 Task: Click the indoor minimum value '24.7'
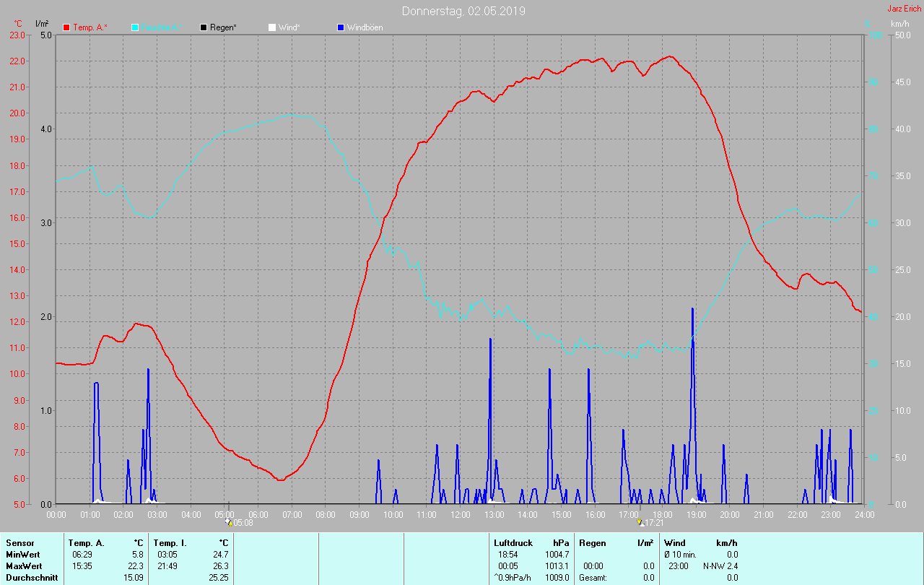(220, 555)
